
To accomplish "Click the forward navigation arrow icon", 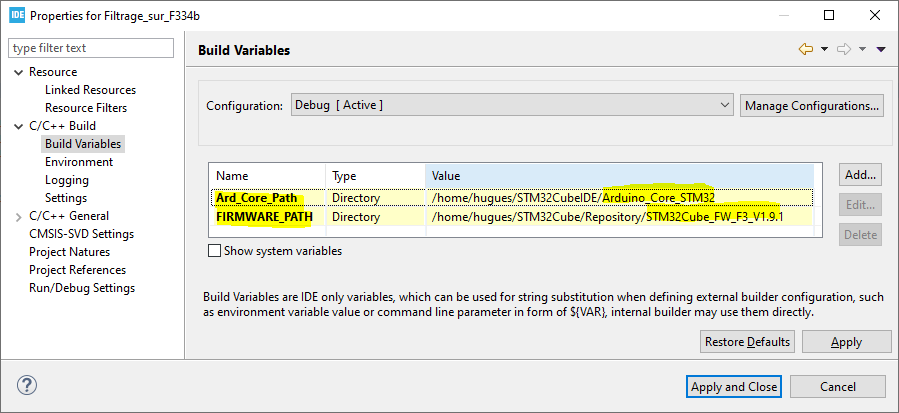I will coord(843,49).
